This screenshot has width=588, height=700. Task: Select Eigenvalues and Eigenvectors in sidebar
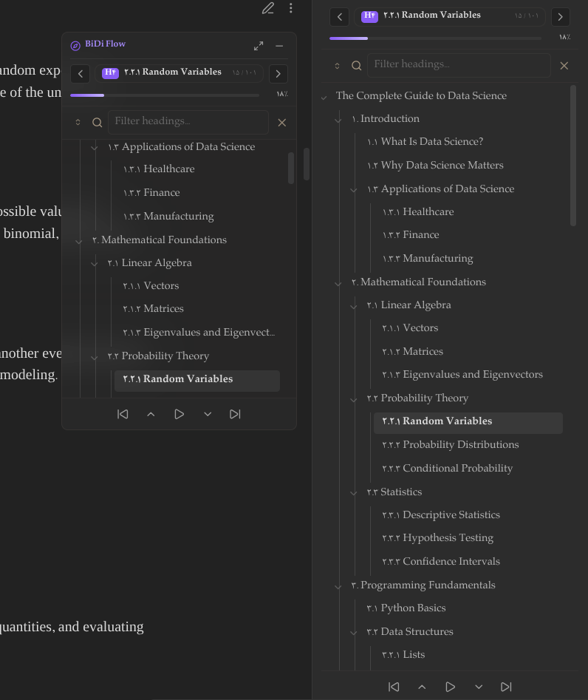point(462,375)
